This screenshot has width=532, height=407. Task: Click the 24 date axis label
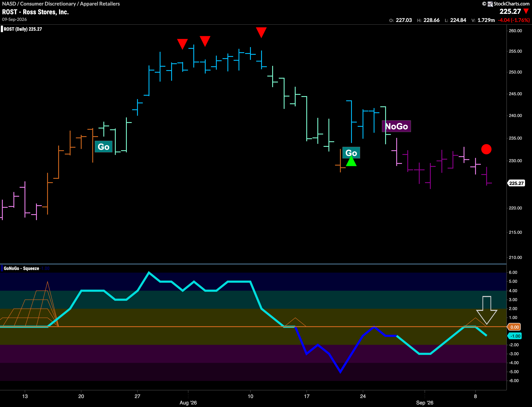coord(363,396)
